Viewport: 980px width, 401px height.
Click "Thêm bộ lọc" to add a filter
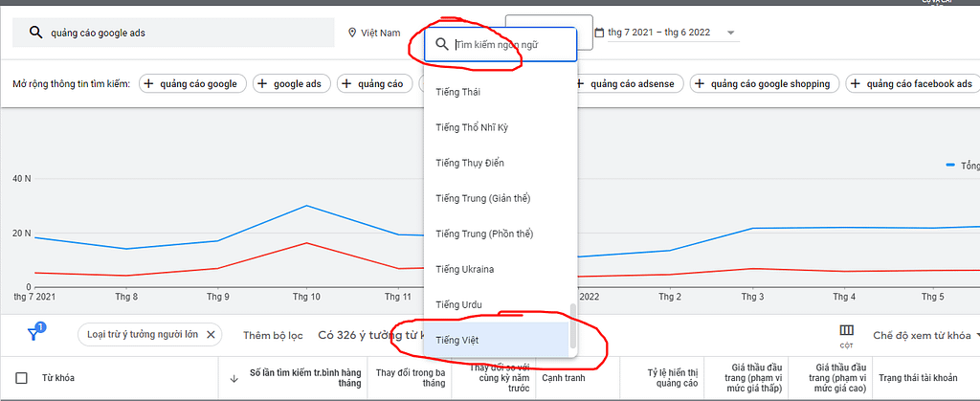(273, 335)
